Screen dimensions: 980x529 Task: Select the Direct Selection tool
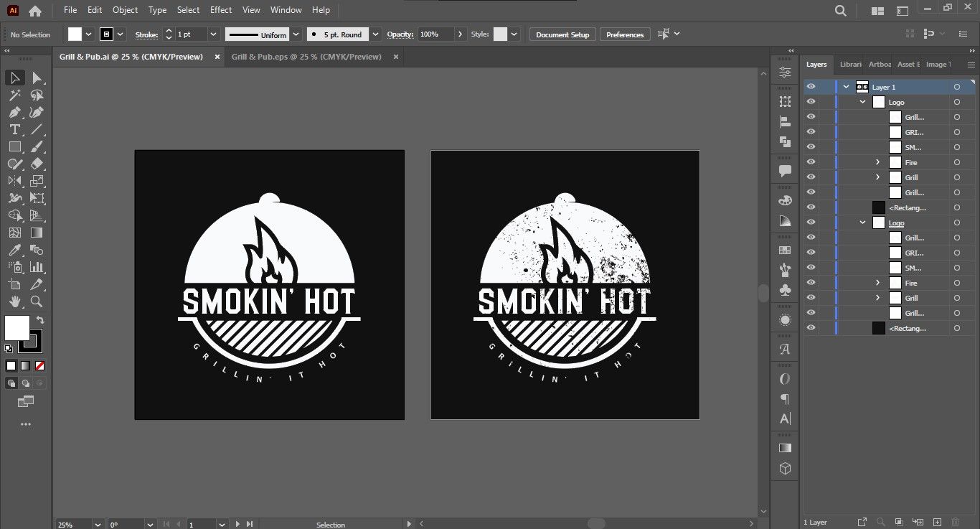point(37,78)
